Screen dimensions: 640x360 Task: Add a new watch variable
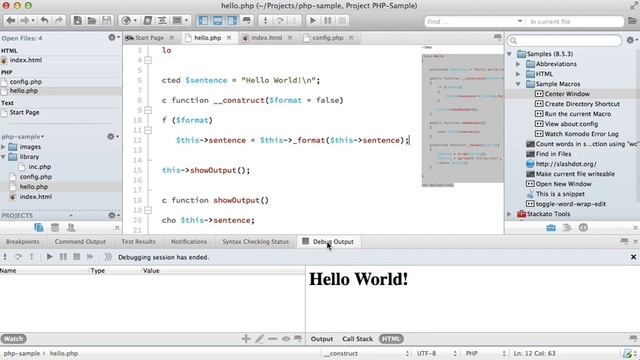click(246, 338)
